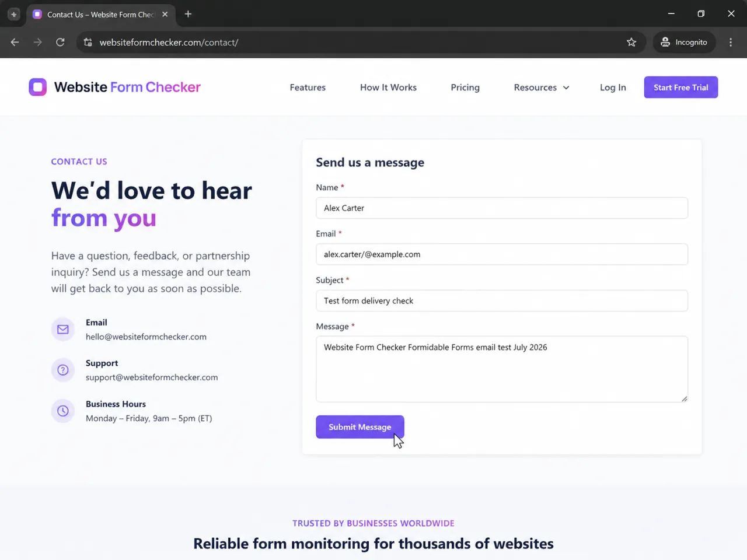Expand the Resources dropdown menu

[x=542, y=87]
